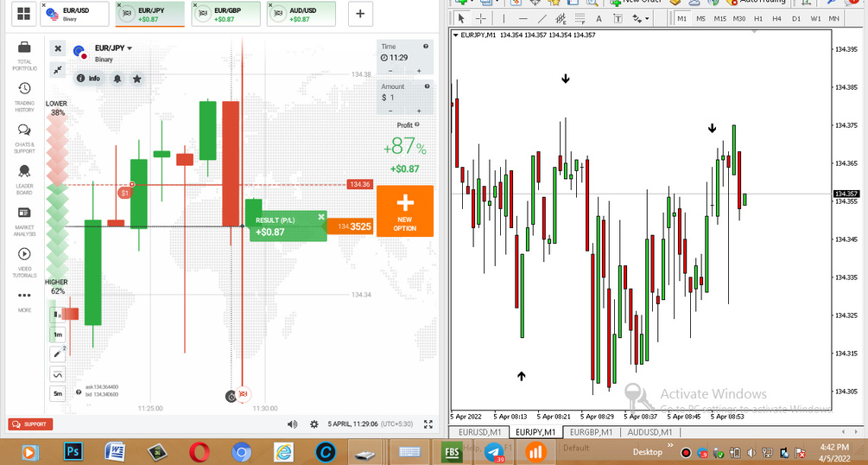Select the text tool A in MetaTrader
Image resolution: width=868 pixels, height=465 pixels.
click(x=599, y=18)
